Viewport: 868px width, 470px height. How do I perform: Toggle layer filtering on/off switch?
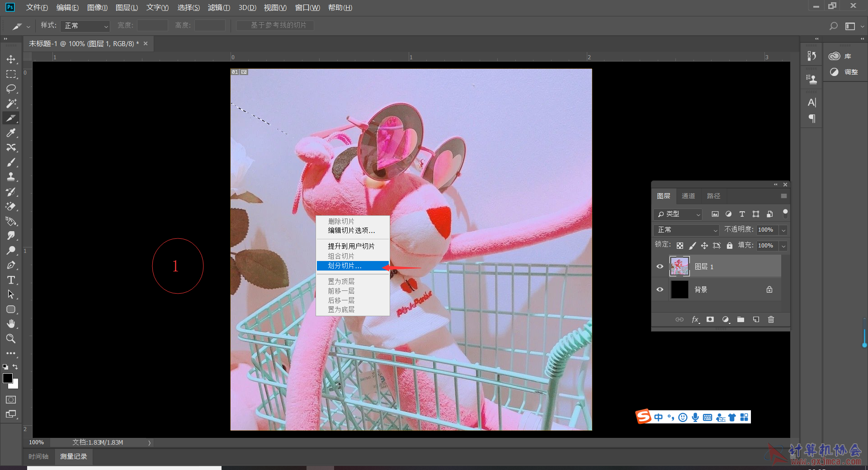(x=785, y=213)
